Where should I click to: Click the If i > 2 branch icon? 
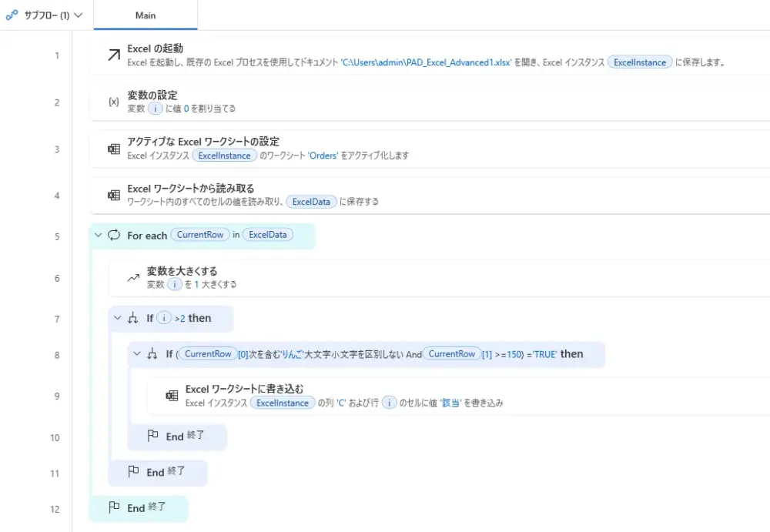134,318
